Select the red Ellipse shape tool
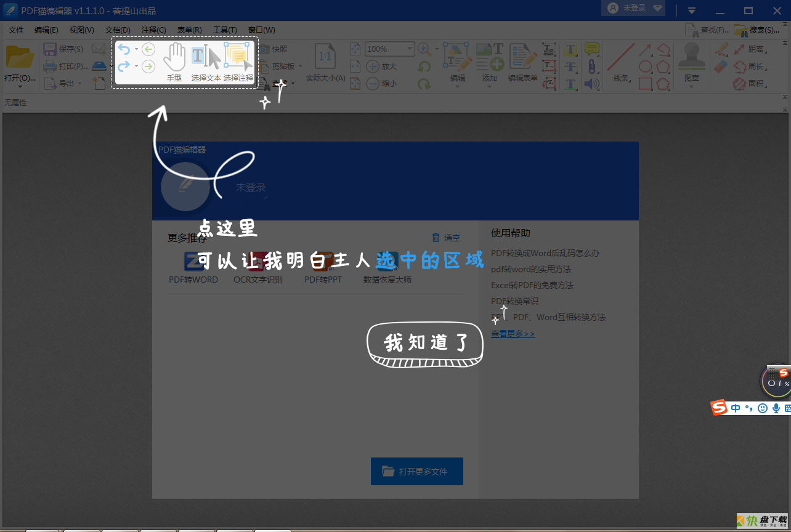The image size is (791, 532). click(x=645, y=66)
